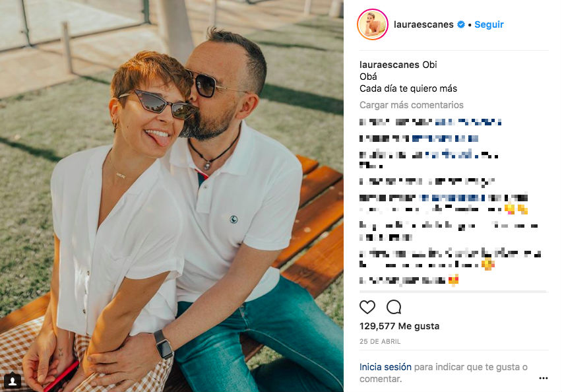Open blue mention in topmost blurred comment

click(x=468, y=122)
